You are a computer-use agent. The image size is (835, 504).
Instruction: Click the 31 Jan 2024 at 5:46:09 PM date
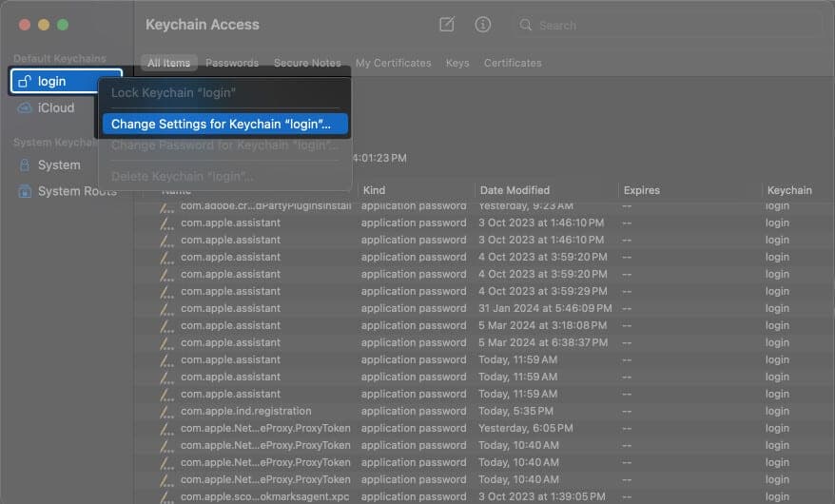click(x=545, y=308)
